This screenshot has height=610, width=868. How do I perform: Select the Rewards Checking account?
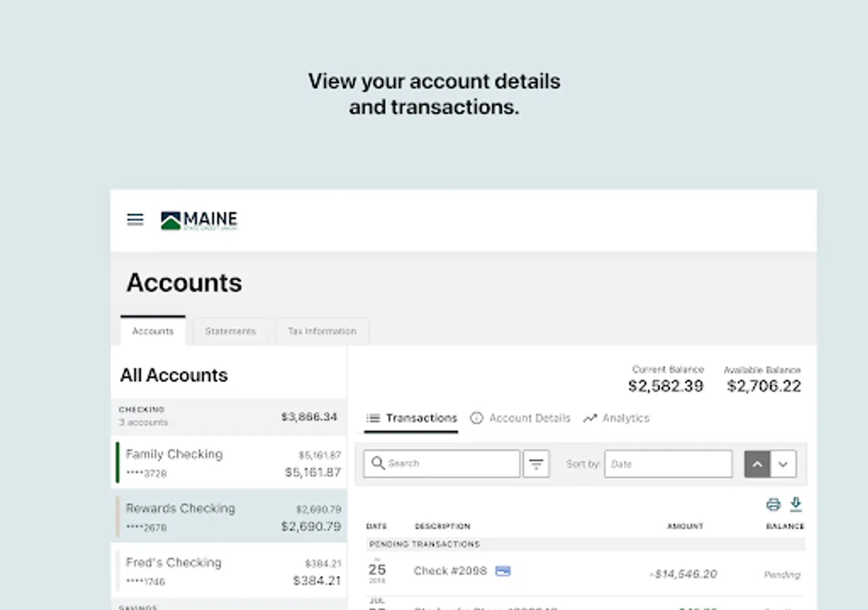231,516
